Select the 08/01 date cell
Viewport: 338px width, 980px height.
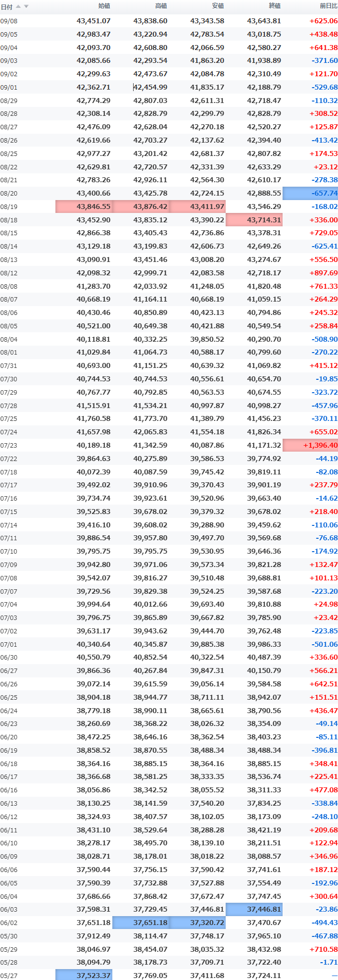pyautogui.click(x=9, y=353)
